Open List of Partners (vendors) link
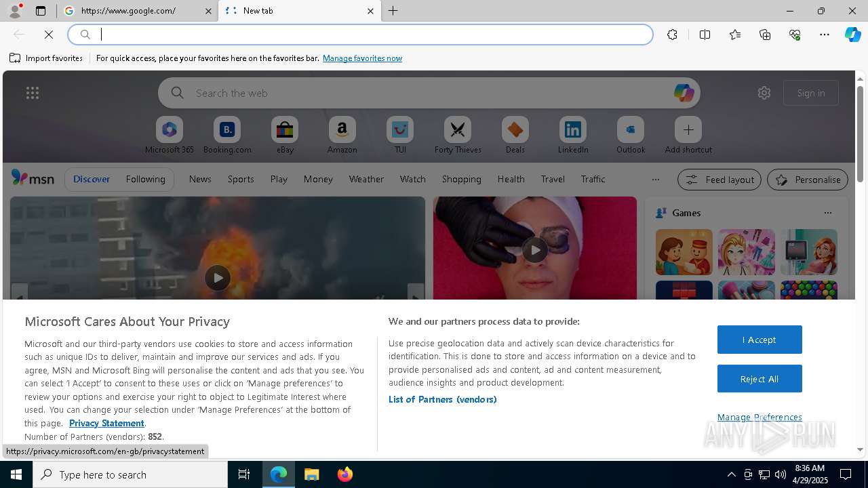 [443, 399]
